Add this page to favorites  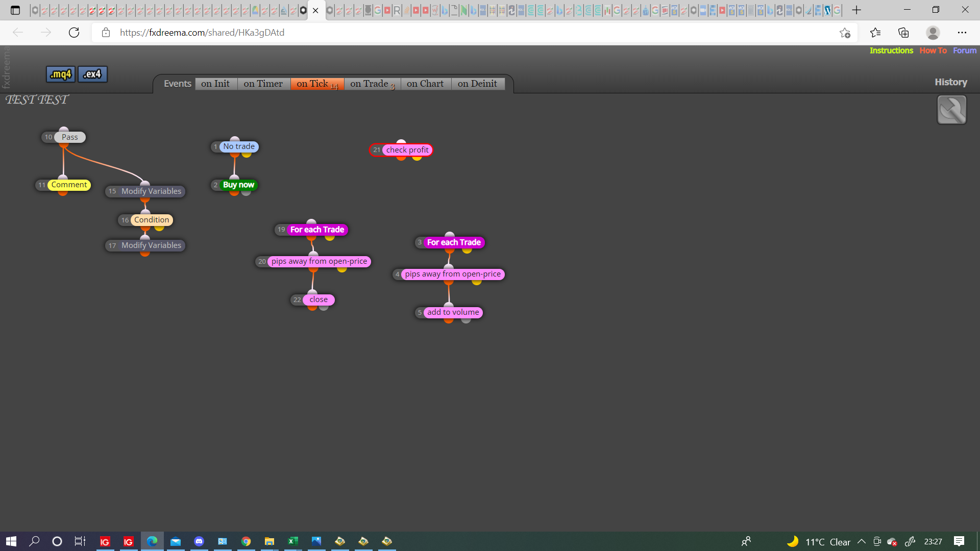point(845,33)
